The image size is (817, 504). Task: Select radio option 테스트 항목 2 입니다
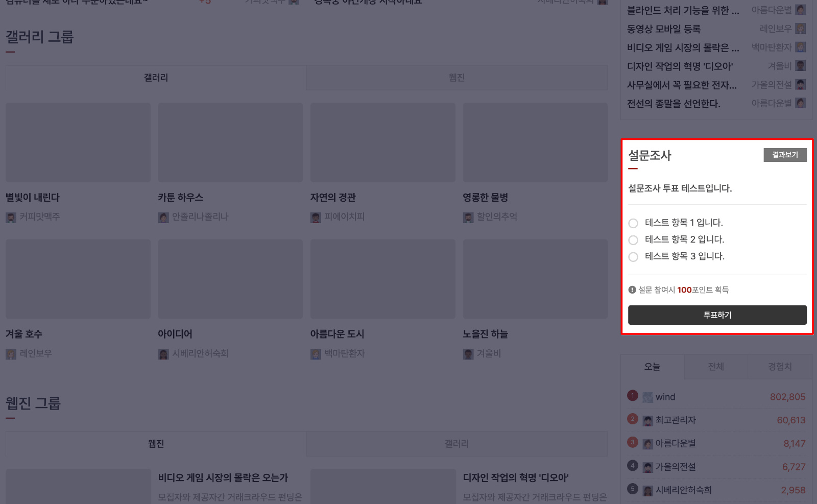(633, 240)
